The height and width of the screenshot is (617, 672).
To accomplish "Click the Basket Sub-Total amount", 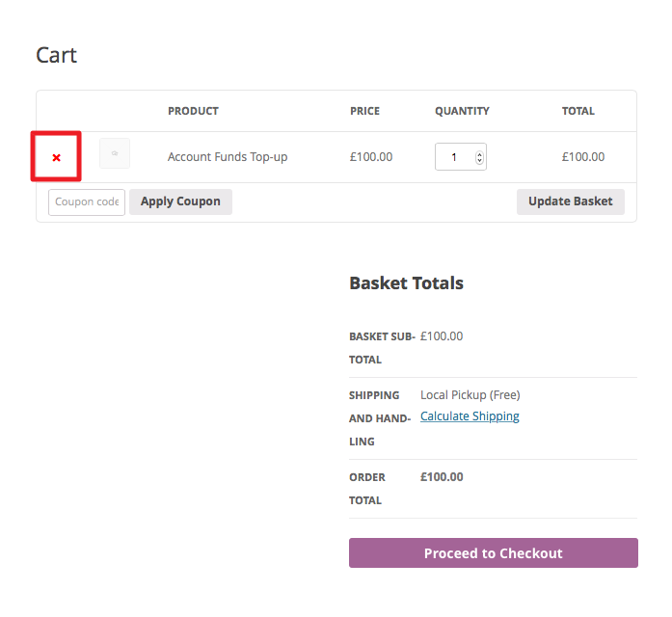I will [x=442, y=335].
